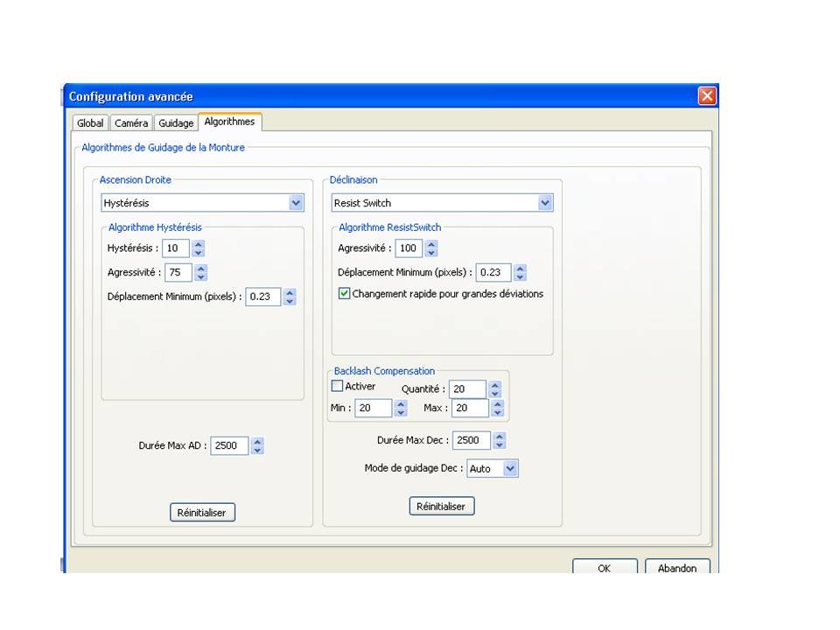Screen dimensions: 840x630
Task: Open the Caméra tab
Action: click(131, 123)
